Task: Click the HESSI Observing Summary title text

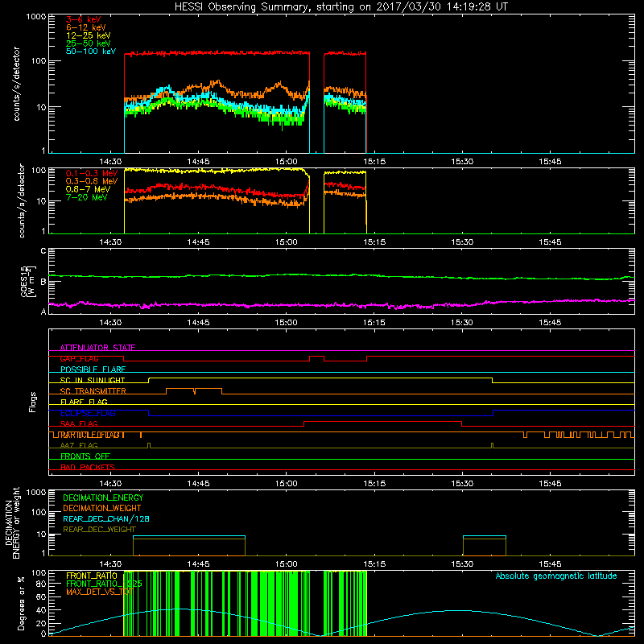Action: [x=341, y=7]
